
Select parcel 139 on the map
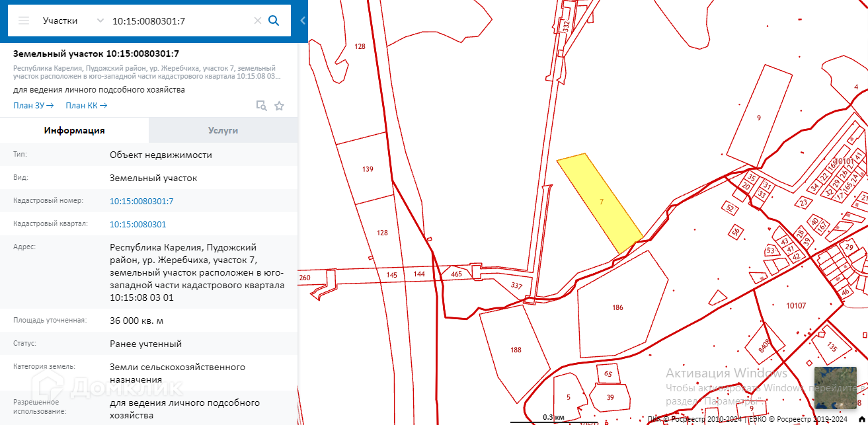coord(367,169)
